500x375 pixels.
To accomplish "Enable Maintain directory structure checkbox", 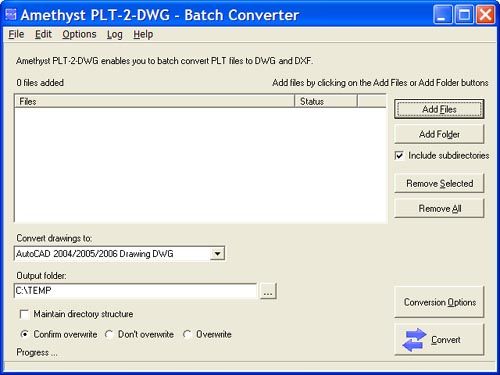I will (x=24, y=314).
